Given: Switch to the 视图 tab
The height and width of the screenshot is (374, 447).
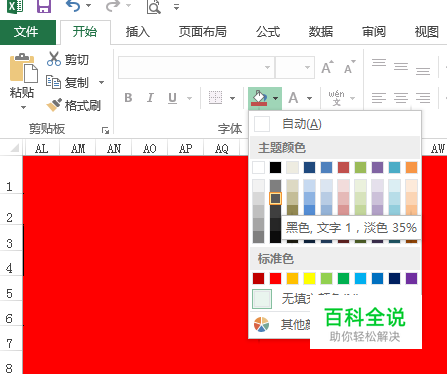Looking at the screenshot, I should 427,32.
